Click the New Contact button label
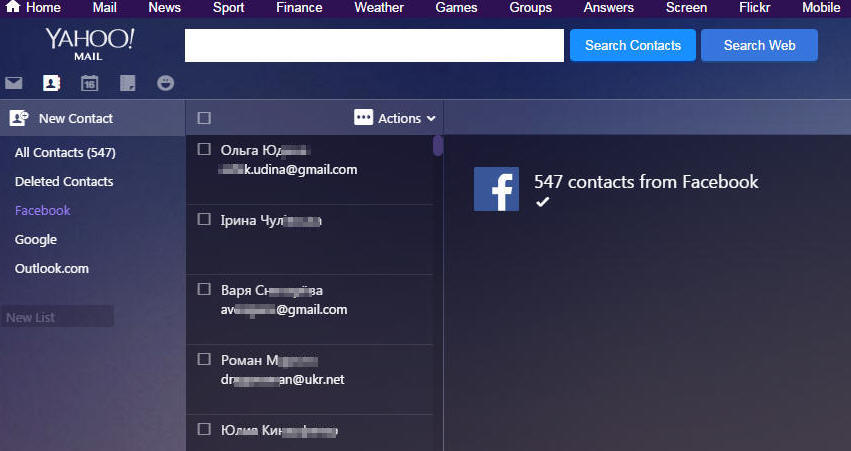 coord(76,118)
